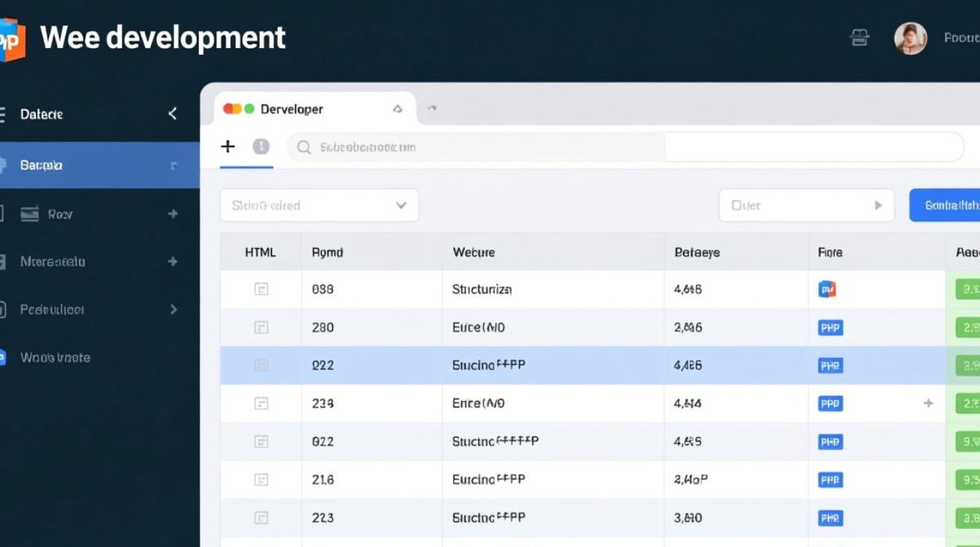Select the checkbox in highlighted row 022
The height and width of the screenshot is (547, 980).
[x=261, y=365]
